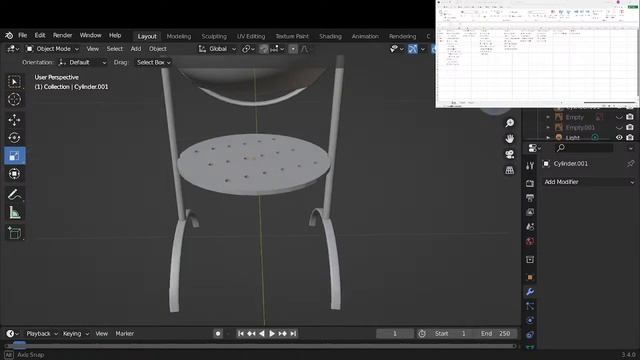Open the Add Modifier dropdown
Image resolution: width=640 pixels, height=360 pixels.
(589, 182)
